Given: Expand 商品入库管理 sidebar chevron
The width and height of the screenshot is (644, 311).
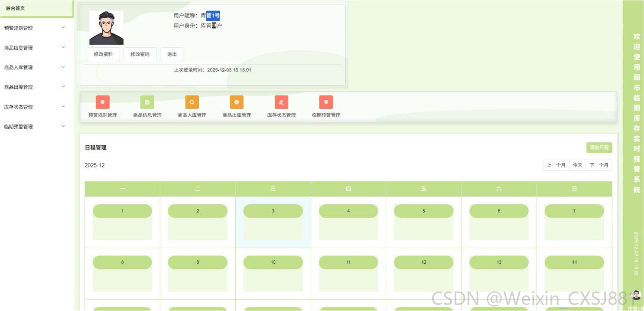Looking at the screenshot, I should [x=63, y=67].
